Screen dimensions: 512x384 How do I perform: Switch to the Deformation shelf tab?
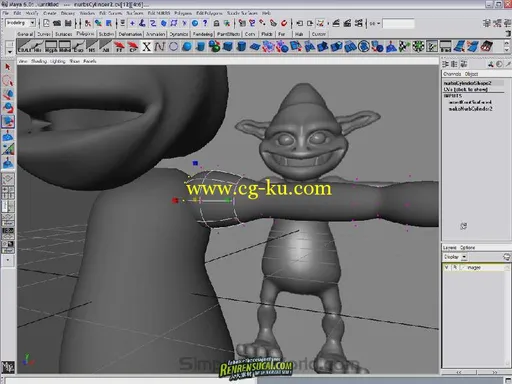130,34
